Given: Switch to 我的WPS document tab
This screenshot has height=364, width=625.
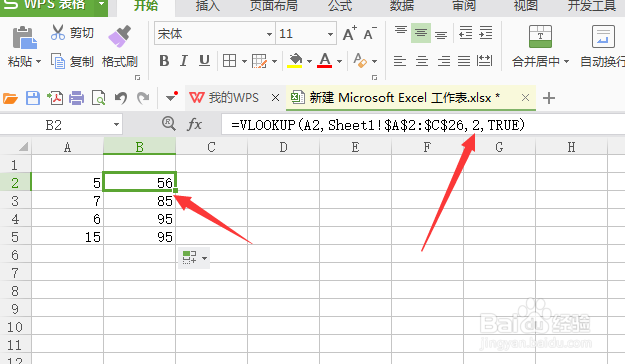Looking at the screenshot, I should pos(233,98).
